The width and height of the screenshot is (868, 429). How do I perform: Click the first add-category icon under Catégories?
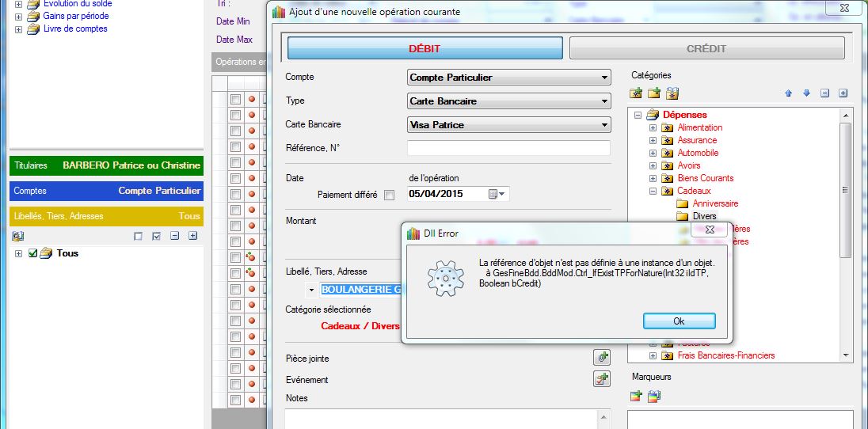click(636, 93)
